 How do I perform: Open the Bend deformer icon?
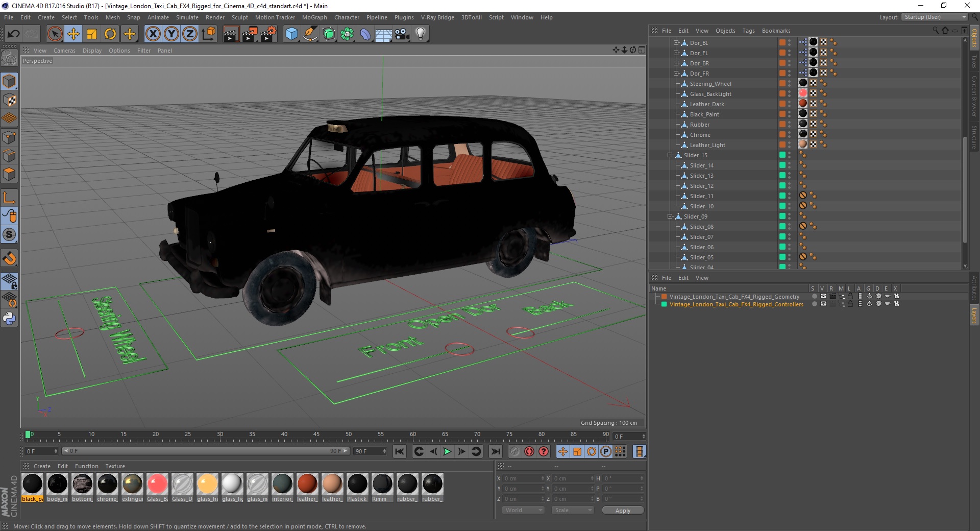(x=365, y=34)
